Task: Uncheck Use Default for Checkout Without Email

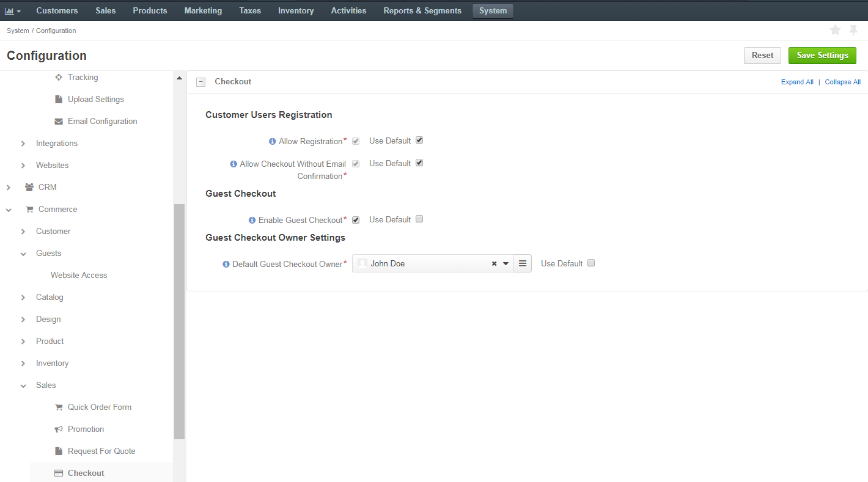Action: pyautogui.click(x=419, y=162)
